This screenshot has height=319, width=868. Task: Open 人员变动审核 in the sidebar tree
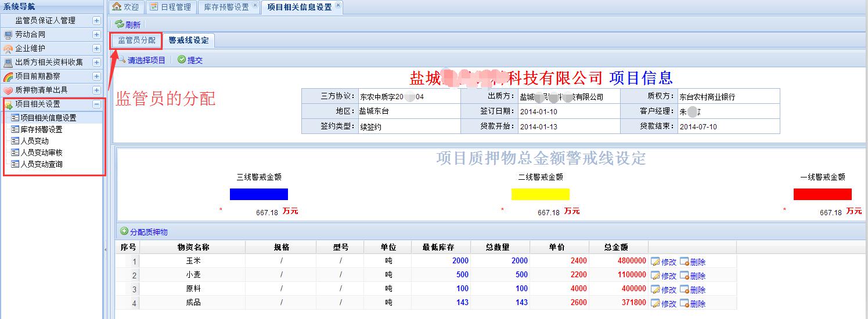tap(41, 153)
